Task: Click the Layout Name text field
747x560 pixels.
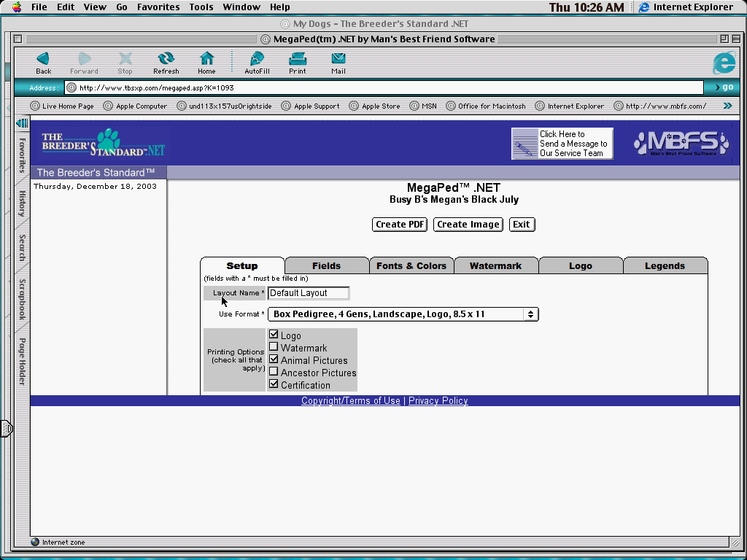Action: pyautogui.click(x=309, y=293)
